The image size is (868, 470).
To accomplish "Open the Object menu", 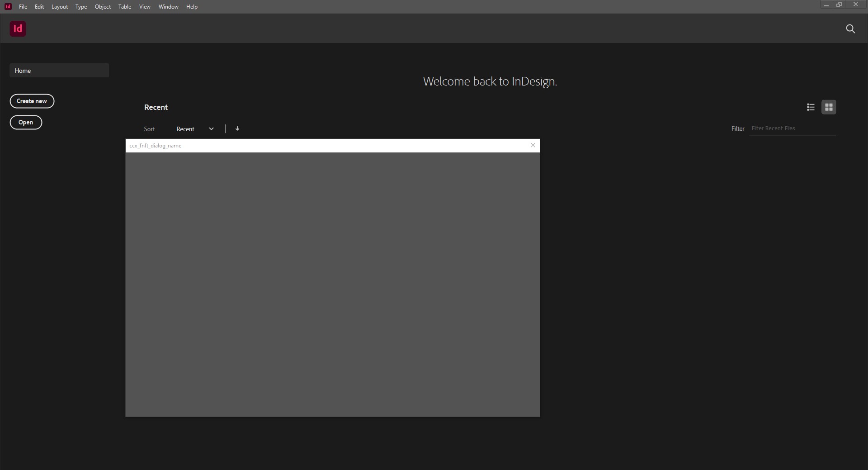I will (x=103, y=7).
